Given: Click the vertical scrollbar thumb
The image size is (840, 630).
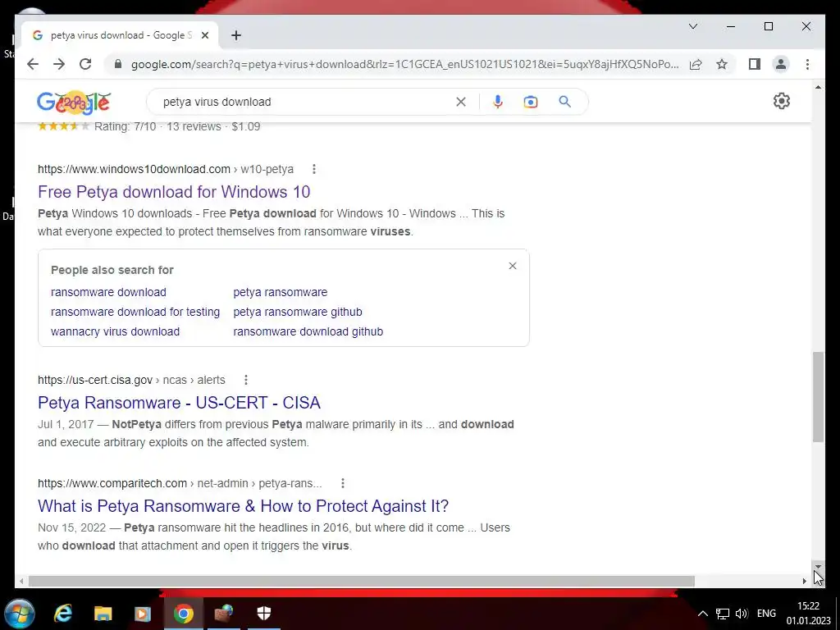Looking at the screenshot, I should pos(818,397).
